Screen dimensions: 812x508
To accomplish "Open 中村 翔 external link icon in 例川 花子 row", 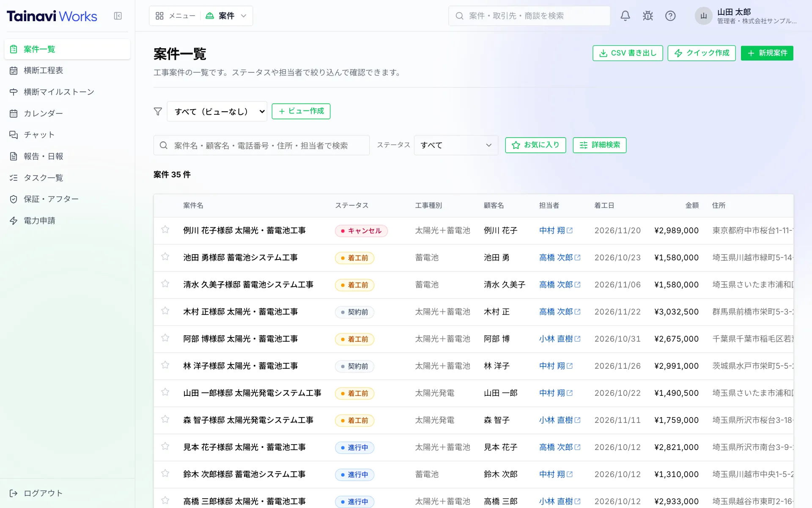I will (x=570, y=231).
